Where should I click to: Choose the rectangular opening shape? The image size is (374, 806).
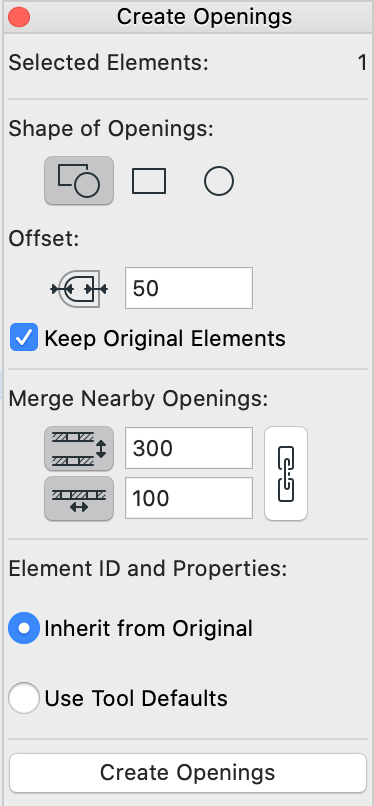(149, 181)
